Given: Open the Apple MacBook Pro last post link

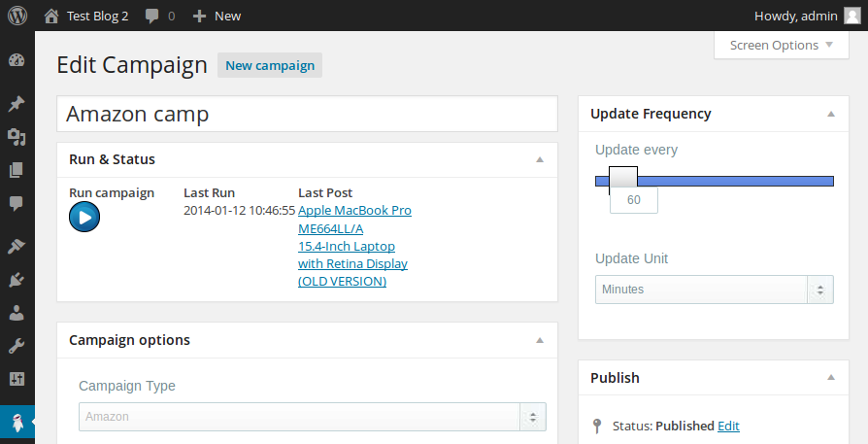Looking at the screenshot, I should [354, 246].
